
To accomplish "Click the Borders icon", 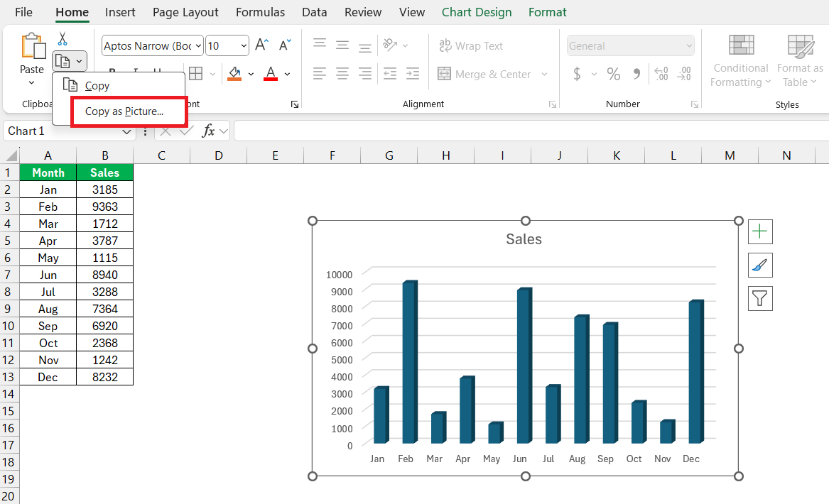I will (195, 73).
